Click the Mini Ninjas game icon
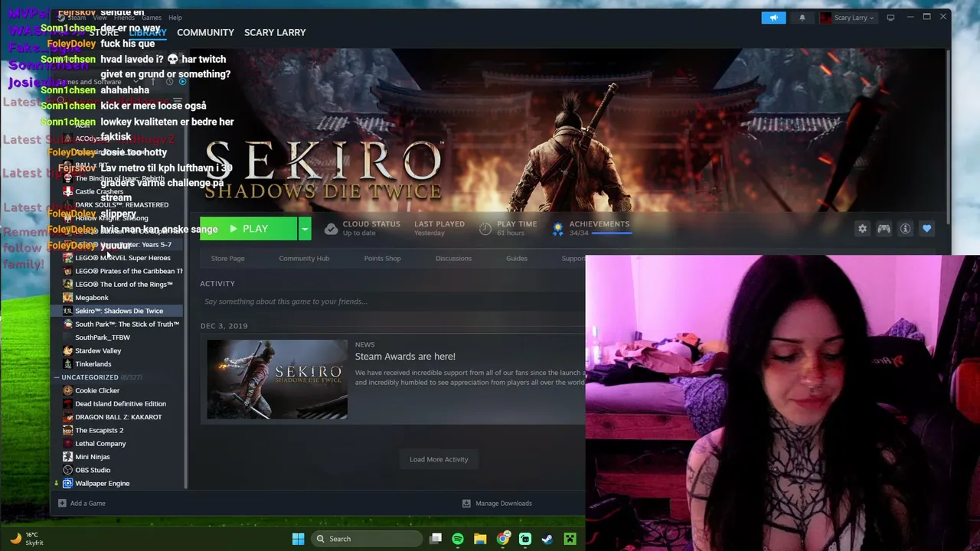 coord(67,457)
